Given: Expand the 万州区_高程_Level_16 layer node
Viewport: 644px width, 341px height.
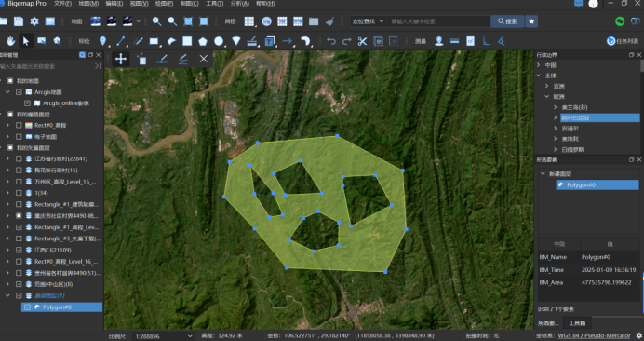Looking at the screenshot, I should click(x=7, y=182).
